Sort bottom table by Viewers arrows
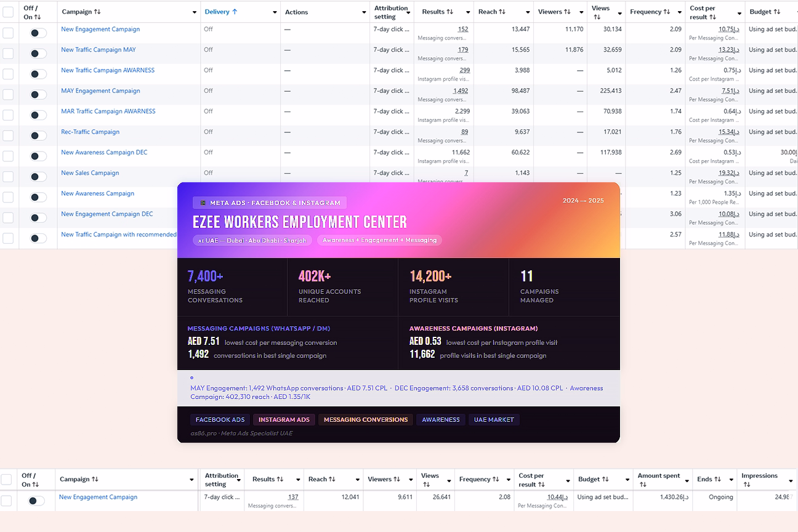 pos(397,479)
